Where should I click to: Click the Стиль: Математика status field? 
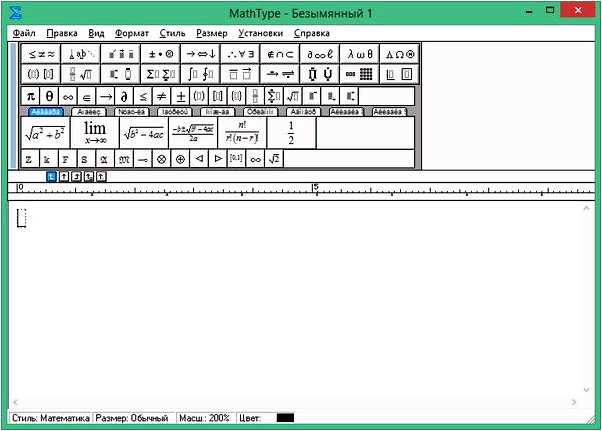tap(50, 418)
